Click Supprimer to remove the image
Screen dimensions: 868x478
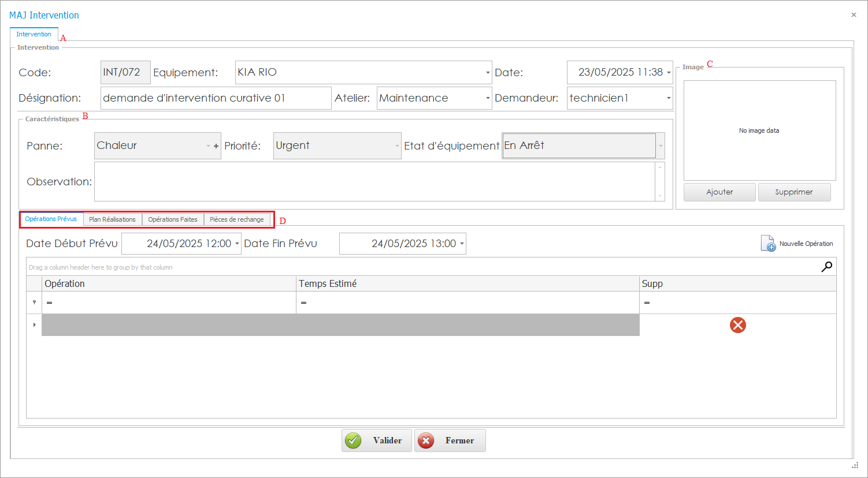(793, 192)
